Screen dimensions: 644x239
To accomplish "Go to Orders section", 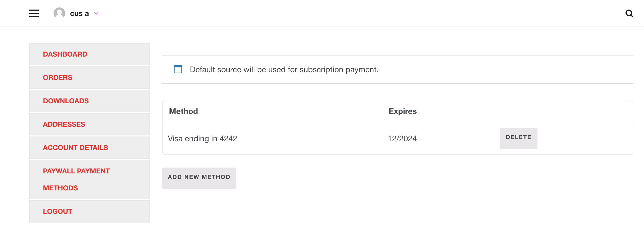I will click(x=90, y=78).
